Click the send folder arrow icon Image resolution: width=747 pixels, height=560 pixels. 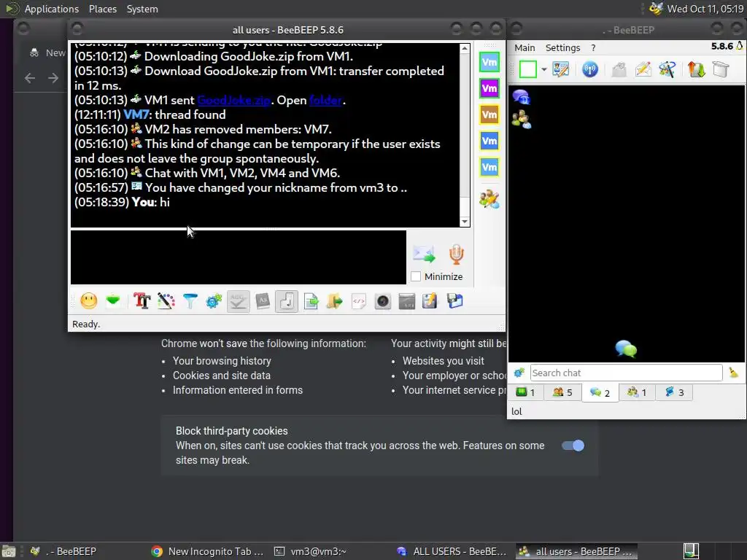pyautogui.click(x=334, y=301)
